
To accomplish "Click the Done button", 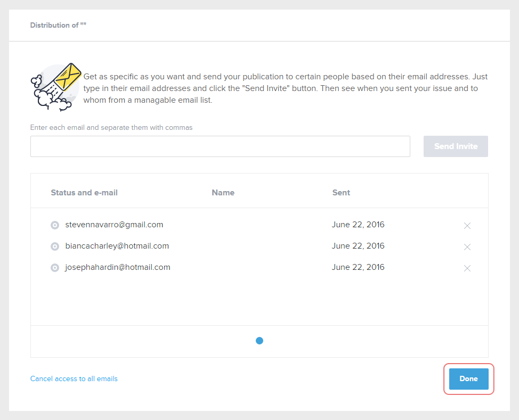I will coord(468,378).
